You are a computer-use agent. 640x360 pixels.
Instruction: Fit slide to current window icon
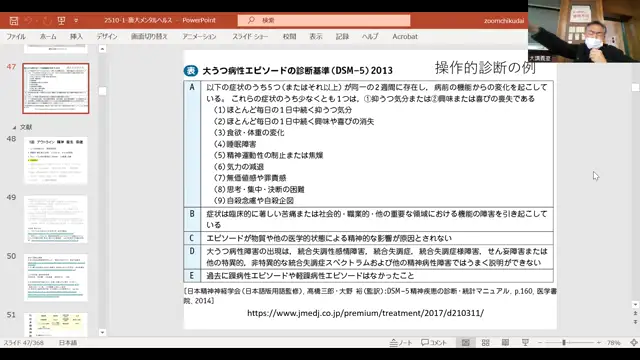(633, 342)
